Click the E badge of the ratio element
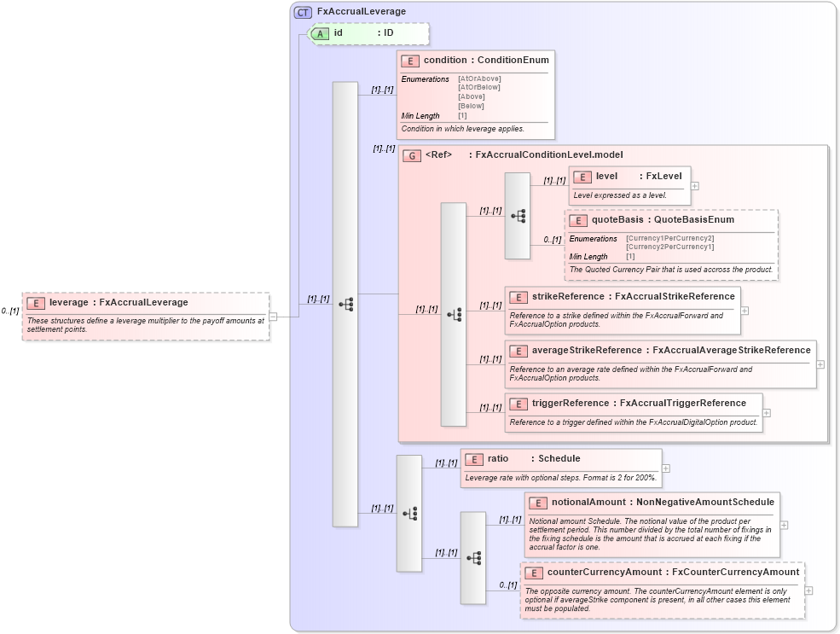The height and width of the screenshot is (634, 840). [473, 459]
